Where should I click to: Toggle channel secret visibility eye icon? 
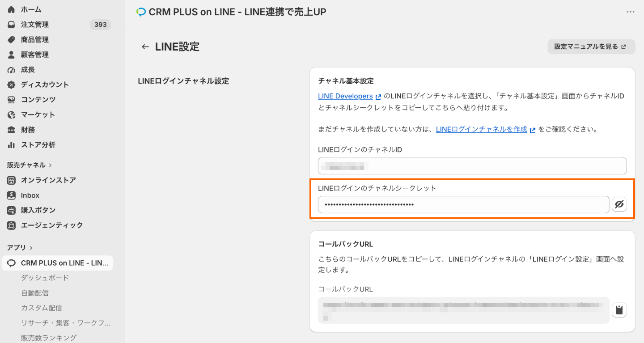click(x=619, y=204)
